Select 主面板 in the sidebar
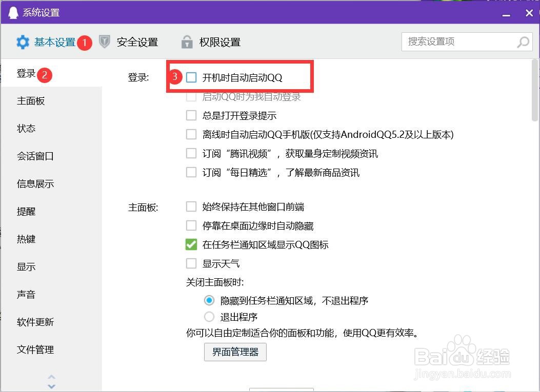Screen dimensions: 540x392 31,101
